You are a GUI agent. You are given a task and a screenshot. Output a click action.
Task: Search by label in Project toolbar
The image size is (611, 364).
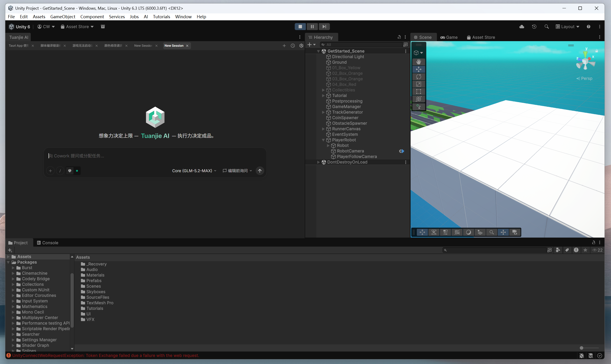567,250
